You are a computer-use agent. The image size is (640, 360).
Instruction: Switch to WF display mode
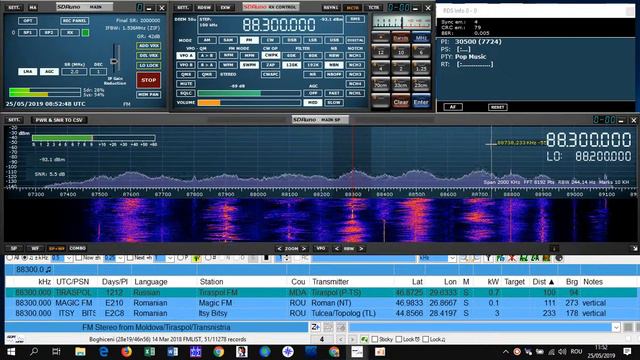click(35, 248)
